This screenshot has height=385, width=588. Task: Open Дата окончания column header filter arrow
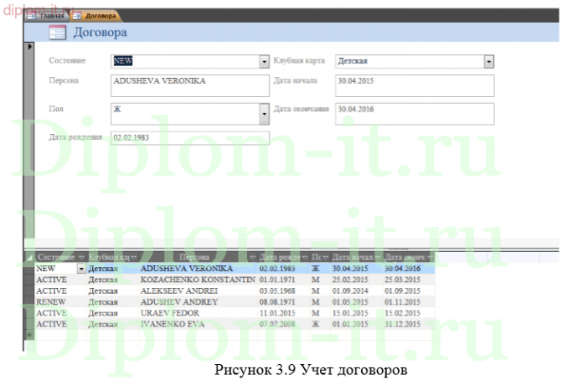point(431,258)
